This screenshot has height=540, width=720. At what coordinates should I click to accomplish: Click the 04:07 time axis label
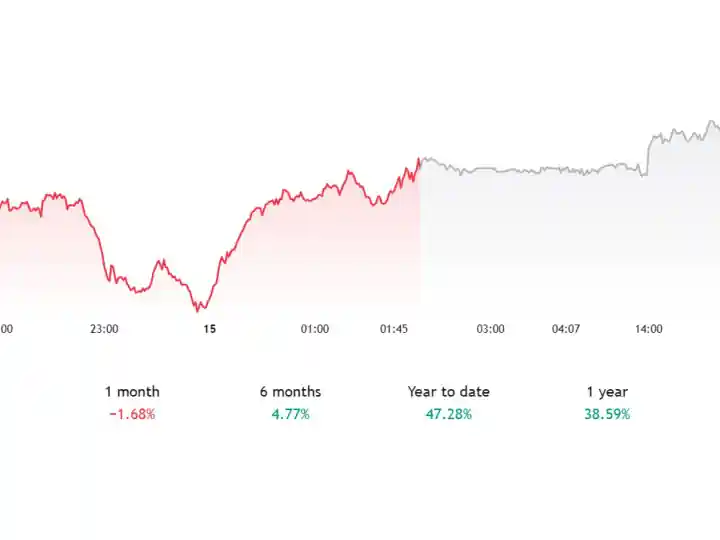point(566,329)
